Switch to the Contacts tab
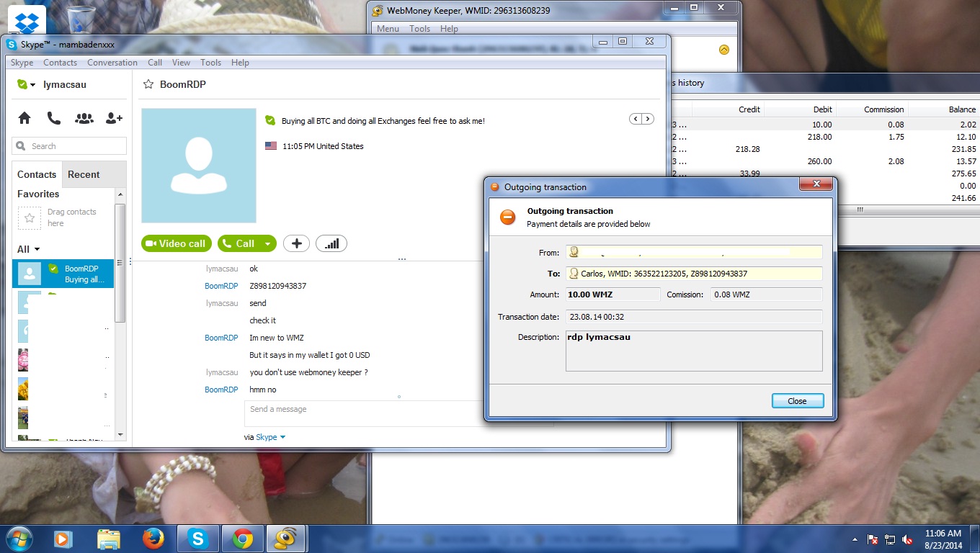The image size is (980, 553). pyautogui.click(x=37, y=174)
